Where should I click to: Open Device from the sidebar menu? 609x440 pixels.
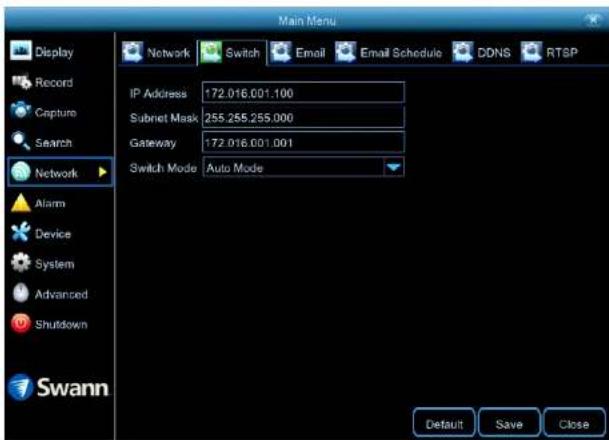[x=53, y=234]
